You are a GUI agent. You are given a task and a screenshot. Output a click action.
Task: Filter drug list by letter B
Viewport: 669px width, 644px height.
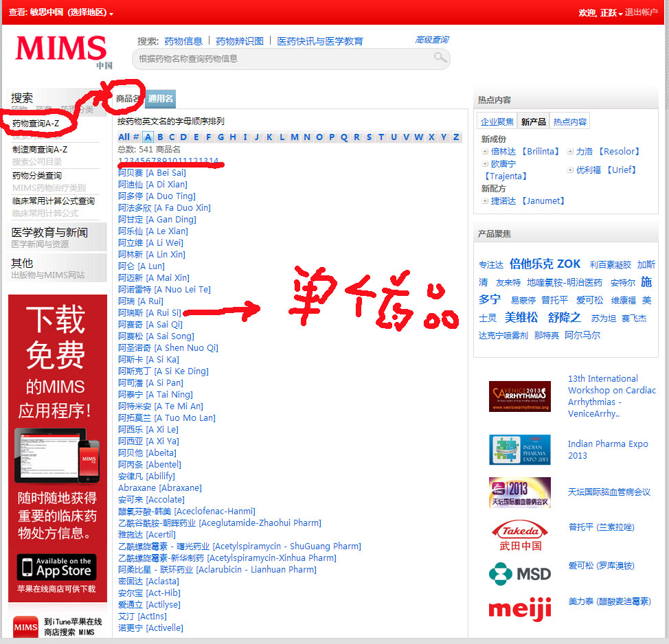click(x=160, y=137)
